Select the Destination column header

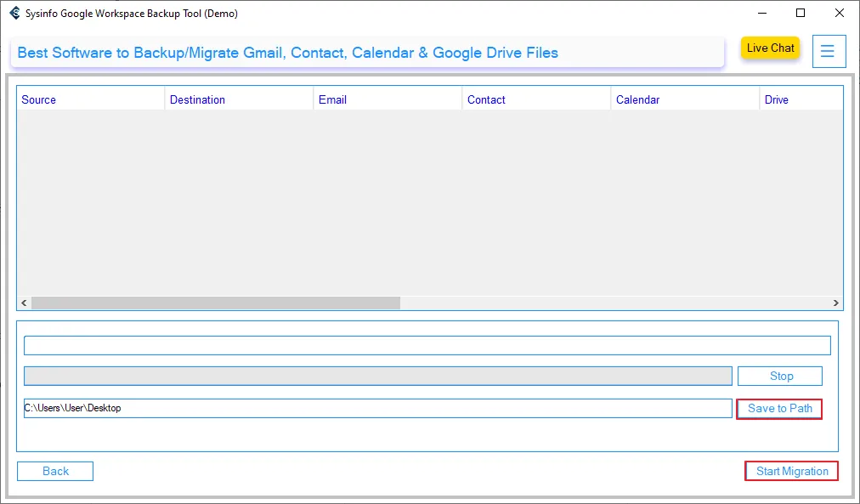197,99
